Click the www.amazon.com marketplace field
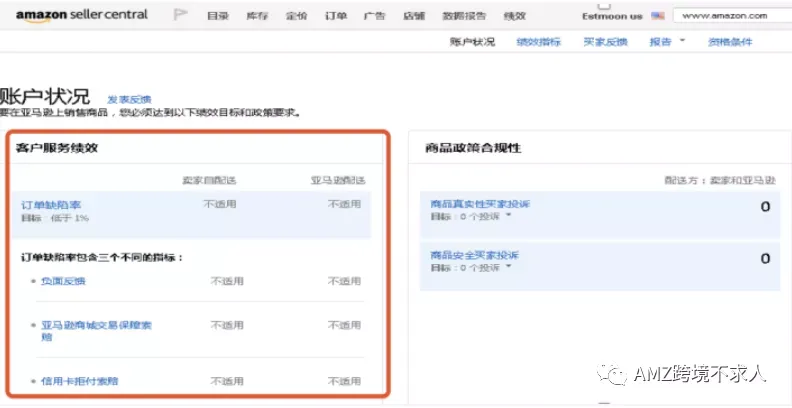This screenshot has height=408, width=792. (x=732, y=16)
